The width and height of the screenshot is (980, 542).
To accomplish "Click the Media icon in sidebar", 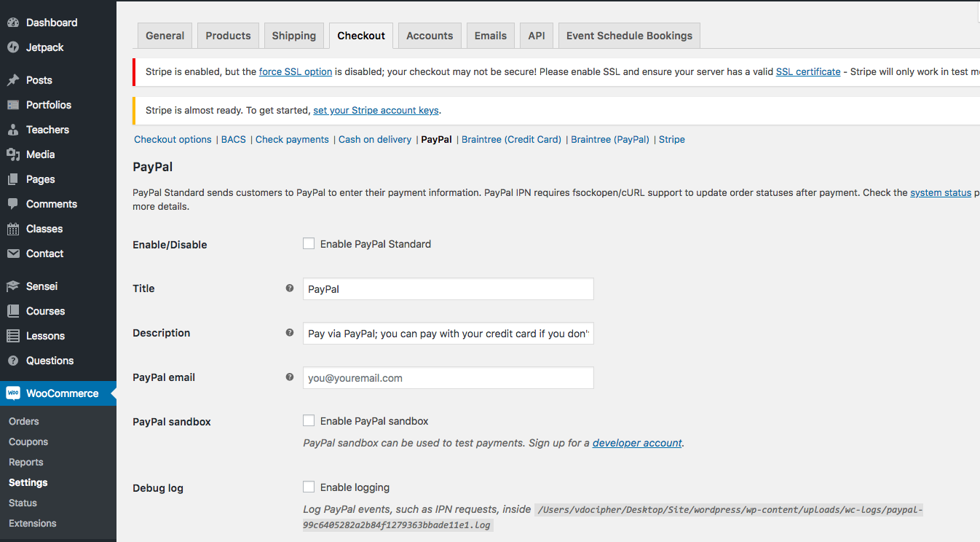I will point(13,154).
